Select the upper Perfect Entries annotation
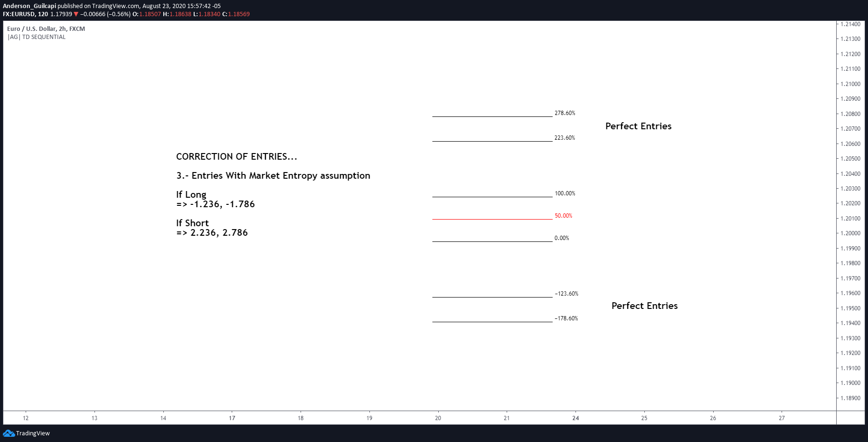The width and height of the screenshot is (868, 442). 638,126
